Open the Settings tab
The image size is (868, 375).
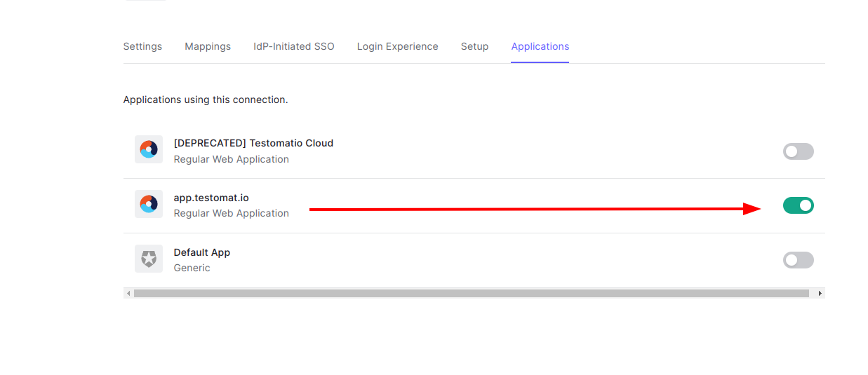pos(142,46)
